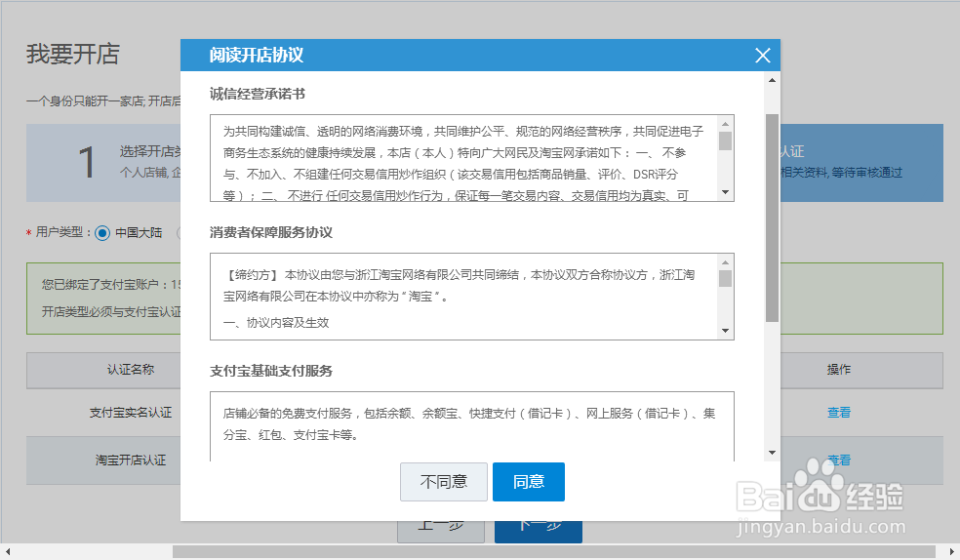Click up arrow of 消费者保障服务协议 text box
960x560 pixels.
click(726, 261)
